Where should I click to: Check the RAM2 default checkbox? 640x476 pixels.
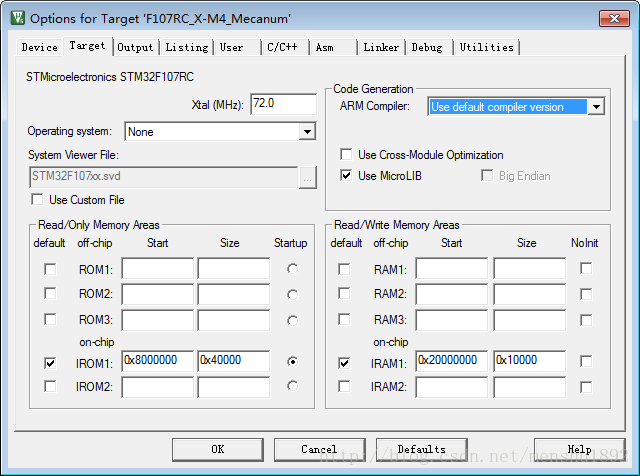click(x=344, y=293)
